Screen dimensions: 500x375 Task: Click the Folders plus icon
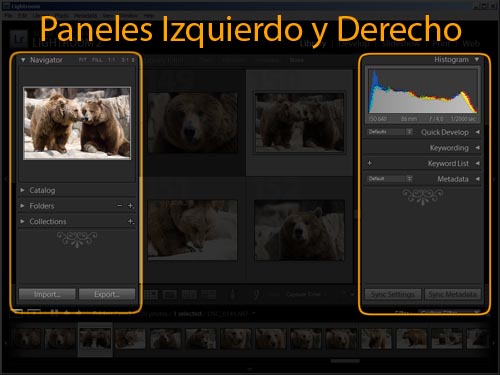point(130,206)
